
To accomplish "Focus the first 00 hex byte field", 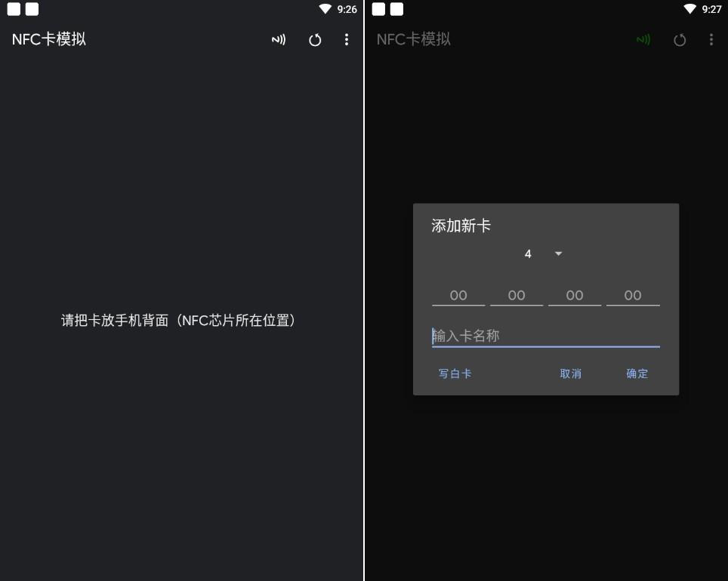I will click(x=458, y=295).
